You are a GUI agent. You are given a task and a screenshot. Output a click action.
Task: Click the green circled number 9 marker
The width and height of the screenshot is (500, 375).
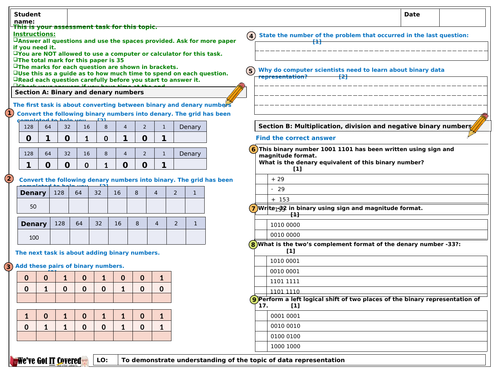coord(254,299)
